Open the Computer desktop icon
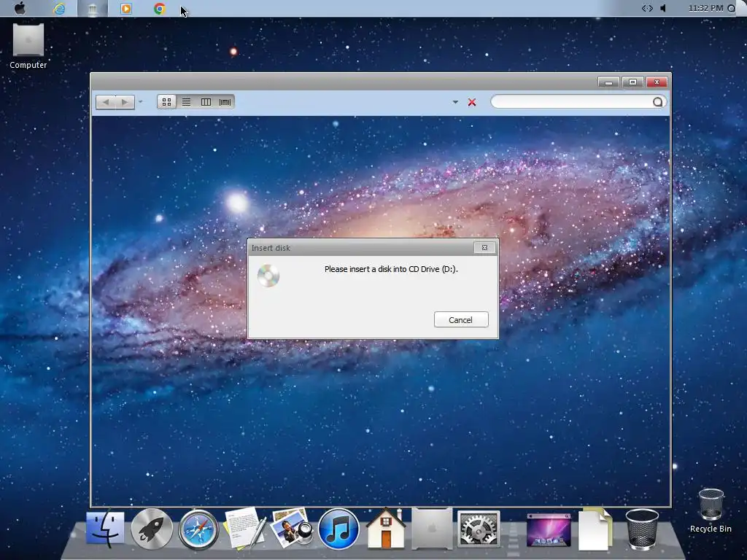747x560 pixels. pyautogui.click(x=28, y=47)
